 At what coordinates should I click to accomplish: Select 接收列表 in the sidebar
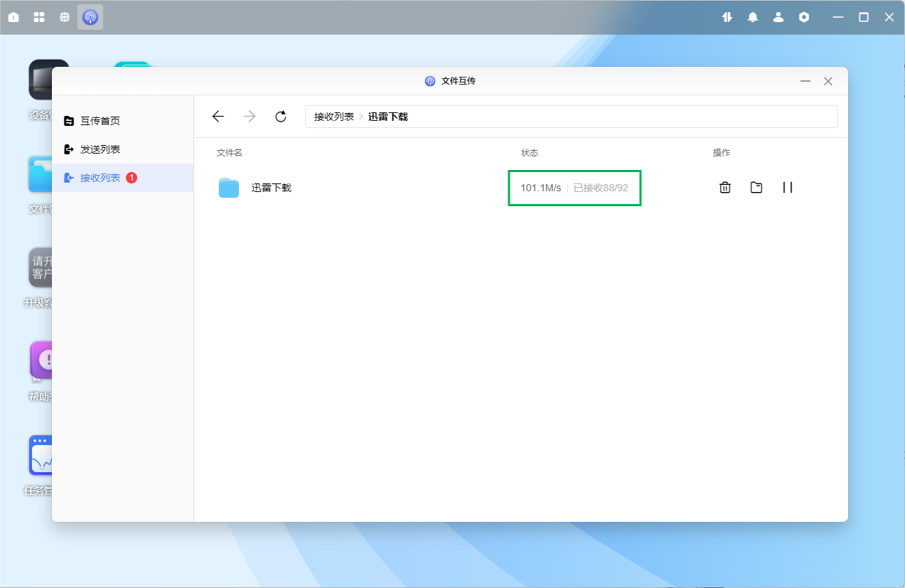[x=122, y=178]
